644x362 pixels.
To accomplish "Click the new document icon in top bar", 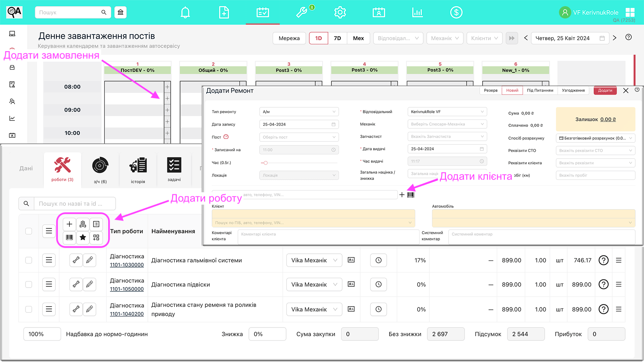I will click(x=224, y=12).
